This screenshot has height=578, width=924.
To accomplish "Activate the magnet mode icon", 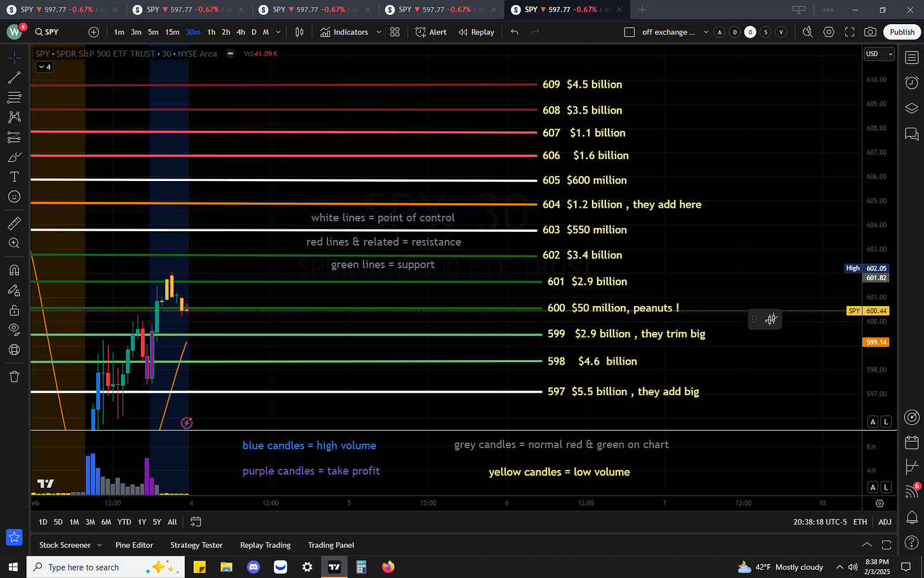I will [x=14, y=270].
